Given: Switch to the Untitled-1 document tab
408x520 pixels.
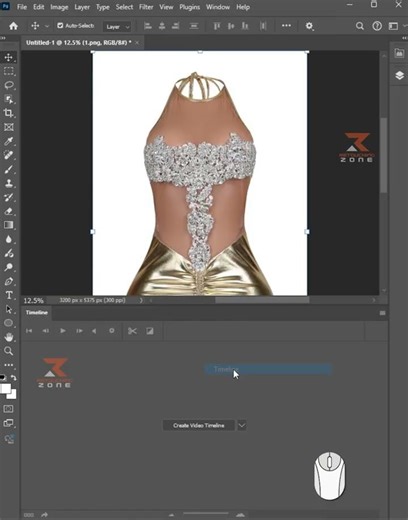Looking at the screenshot, I should click(x=79, y=43).
